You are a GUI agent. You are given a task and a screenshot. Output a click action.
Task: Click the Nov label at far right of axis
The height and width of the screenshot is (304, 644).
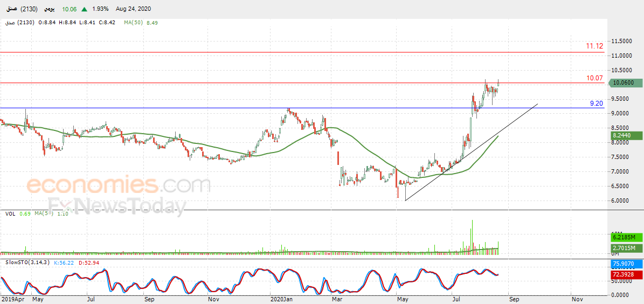(578, 300)
